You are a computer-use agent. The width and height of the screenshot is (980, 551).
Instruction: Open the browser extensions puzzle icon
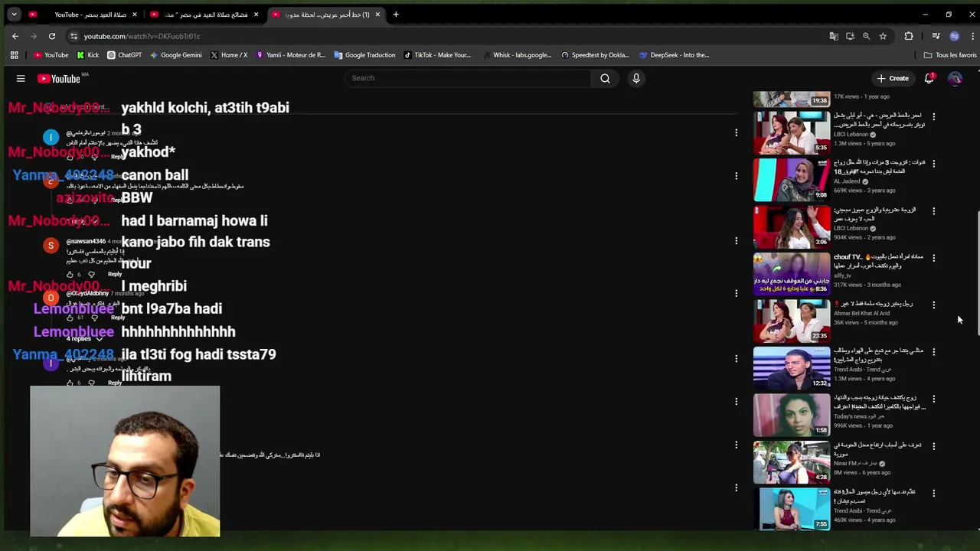(909, 36)
